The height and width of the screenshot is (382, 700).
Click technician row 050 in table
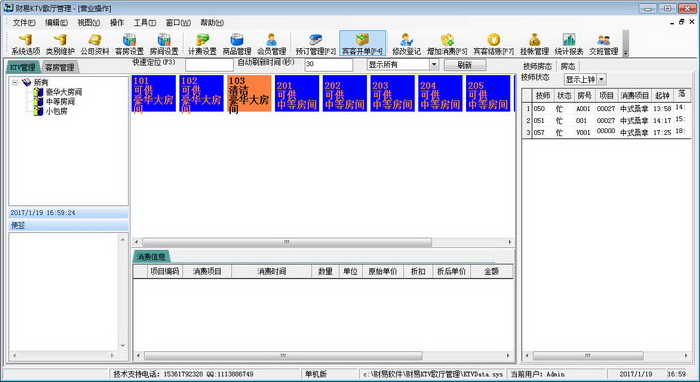point(607,108)
